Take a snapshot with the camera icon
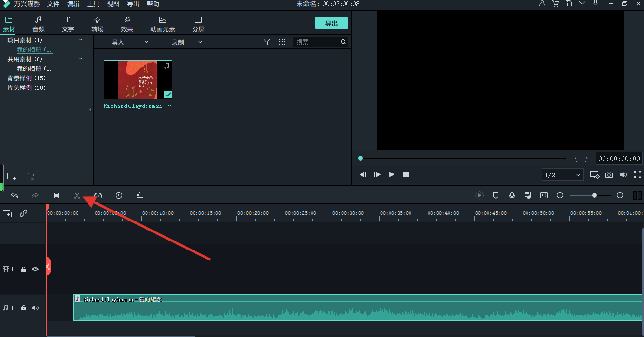This screenshot has width=644, height=337. 609,175
